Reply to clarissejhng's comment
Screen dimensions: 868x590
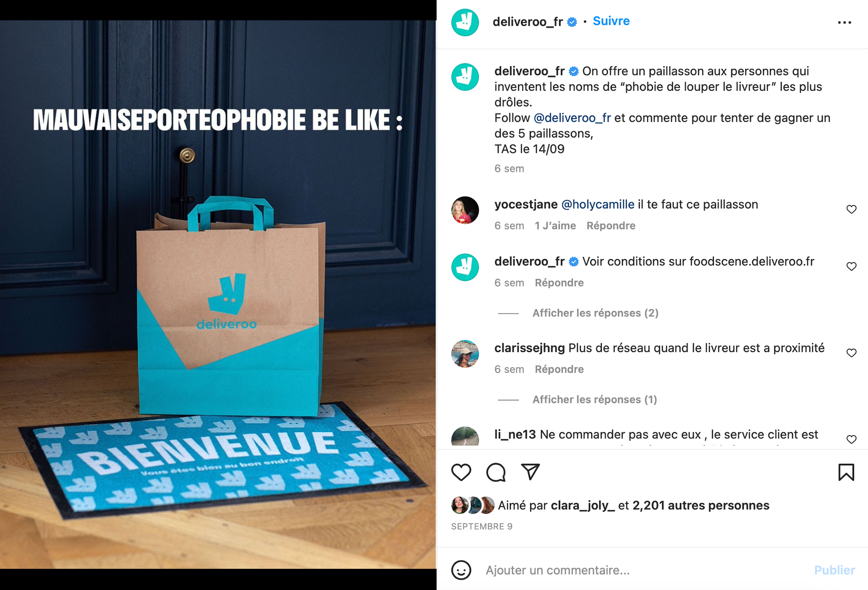tap(559, 370)
